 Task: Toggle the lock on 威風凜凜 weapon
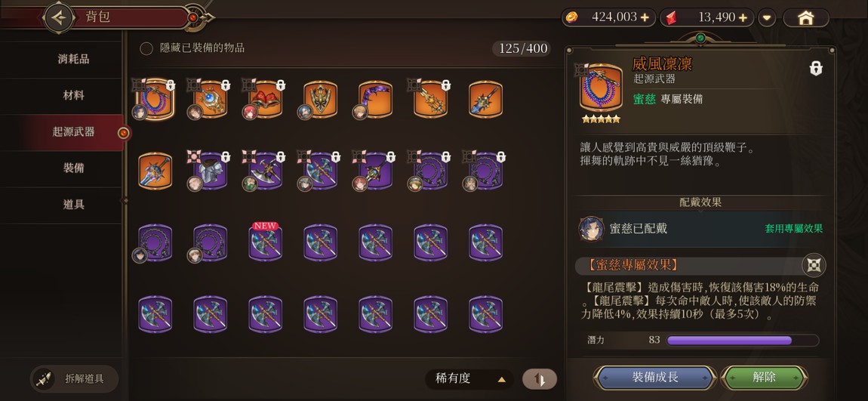(815, 68)
